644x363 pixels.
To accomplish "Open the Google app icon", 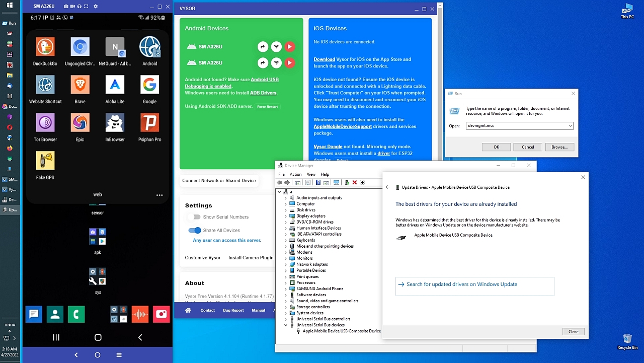I will [x=149, y=85].
